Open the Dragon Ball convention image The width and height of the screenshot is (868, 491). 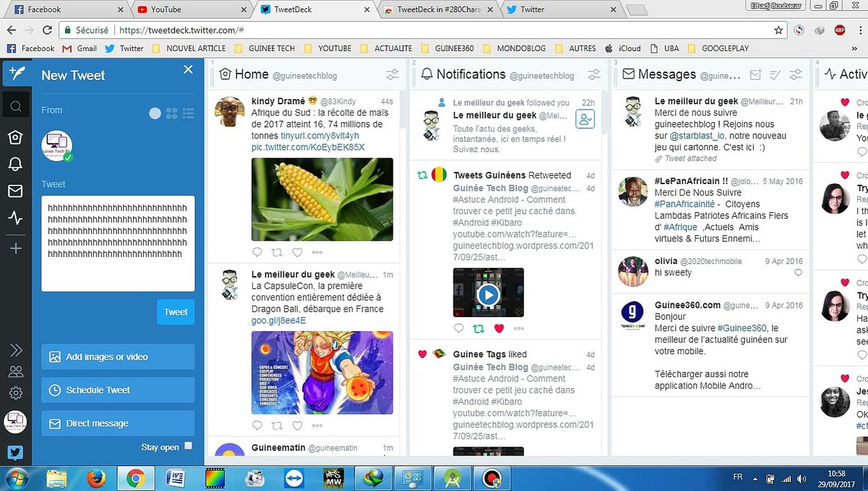(322, 372)
